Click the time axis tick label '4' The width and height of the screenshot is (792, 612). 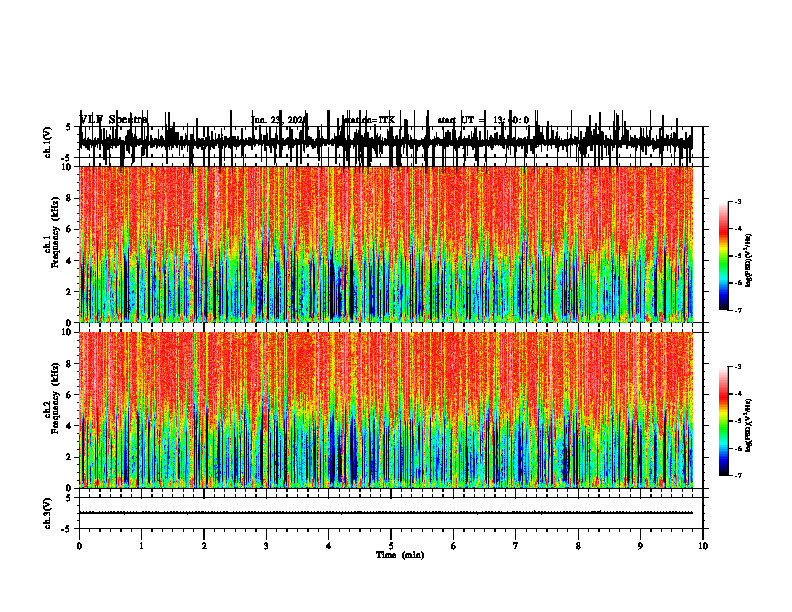(328, 546)
